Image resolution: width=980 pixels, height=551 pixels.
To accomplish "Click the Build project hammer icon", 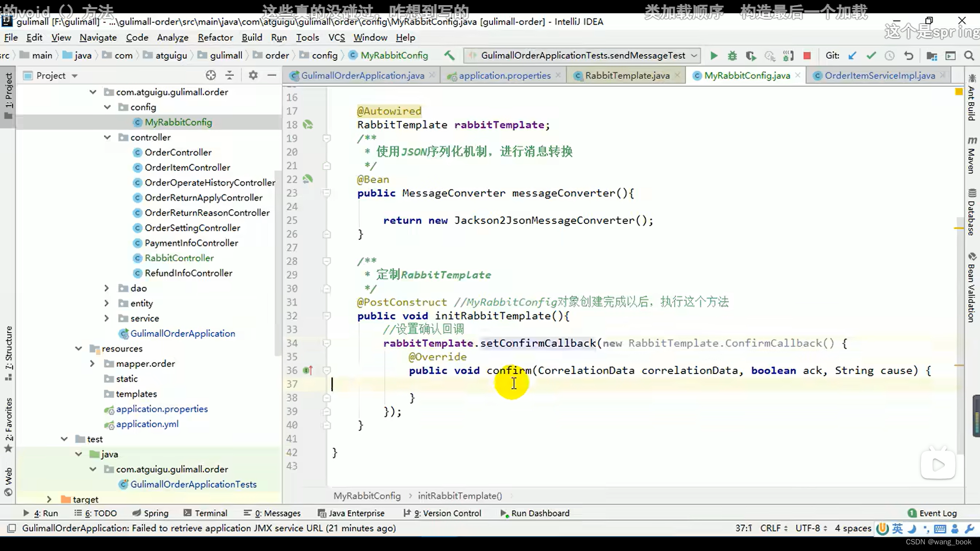I will click(x=449, y=55).
